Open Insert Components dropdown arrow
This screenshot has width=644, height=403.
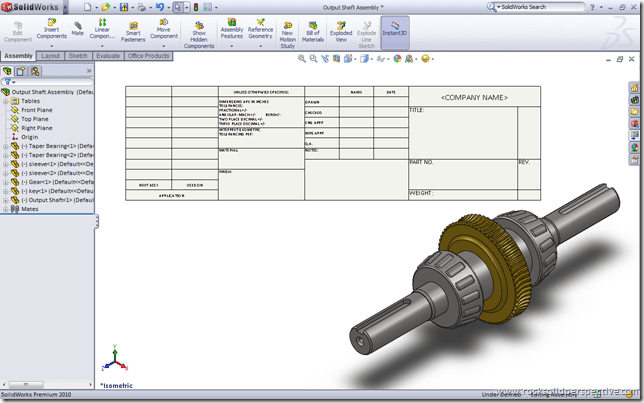[51, 46]
